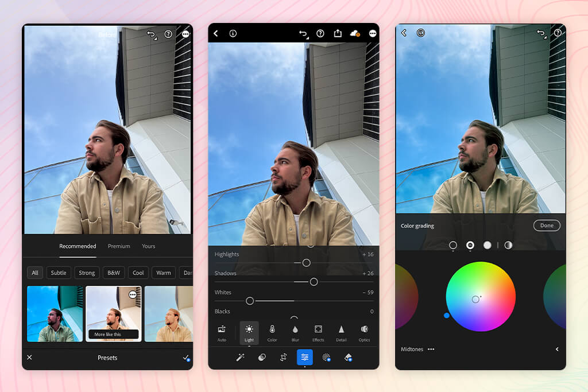Viewport: 588px width, 392px height.
Task: Switch to the partially visible Highlights wheel on right
Action: click(555, 297)
